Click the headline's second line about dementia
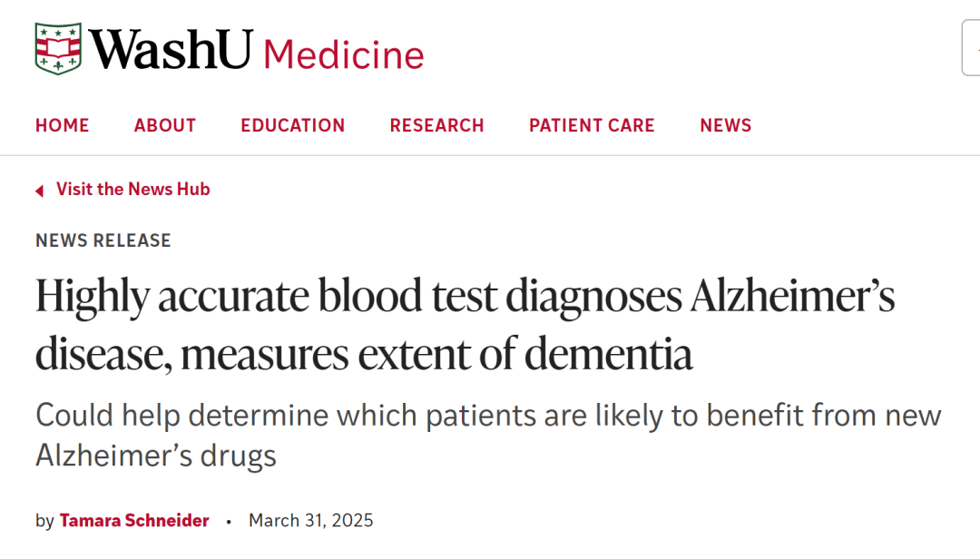The image size is (980, 559). (x=364, y=354)
